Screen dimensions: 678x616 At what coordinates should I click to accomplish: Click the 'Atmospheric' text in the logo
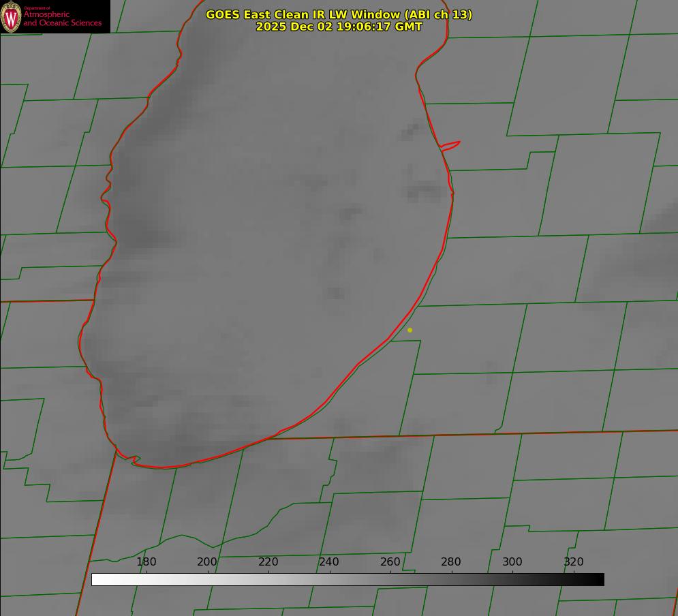tap(46, 15)
